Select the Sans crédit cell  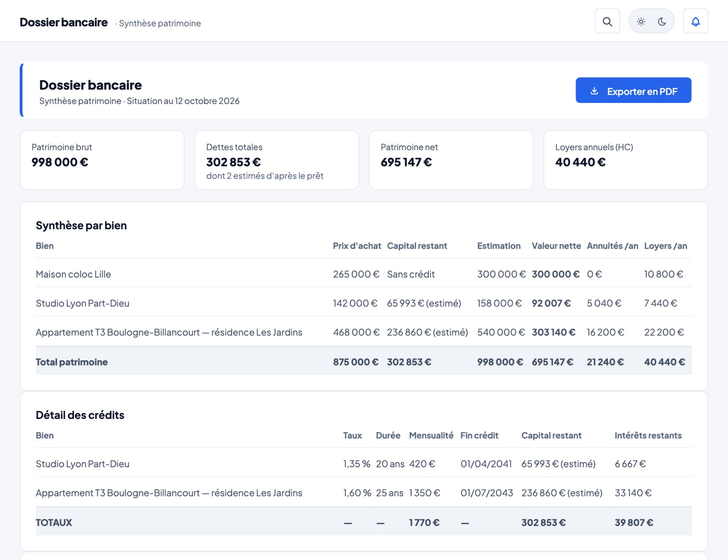(x=411, y=274)
